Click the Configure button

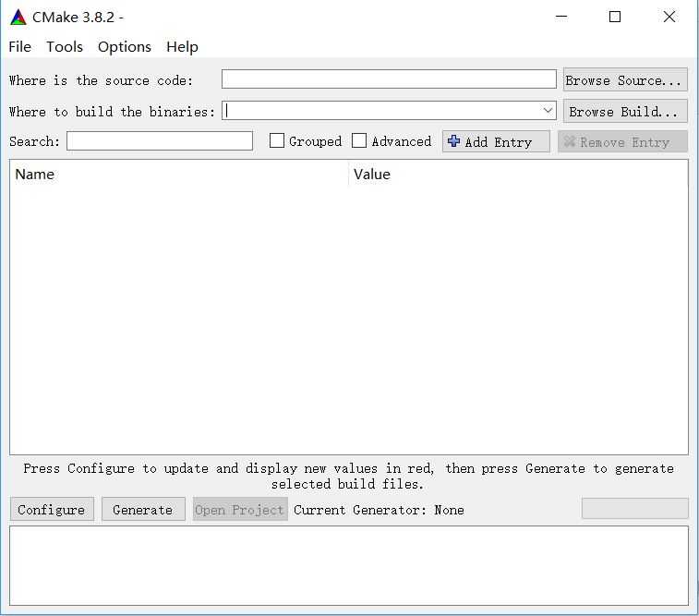click(x=52, y=510)
